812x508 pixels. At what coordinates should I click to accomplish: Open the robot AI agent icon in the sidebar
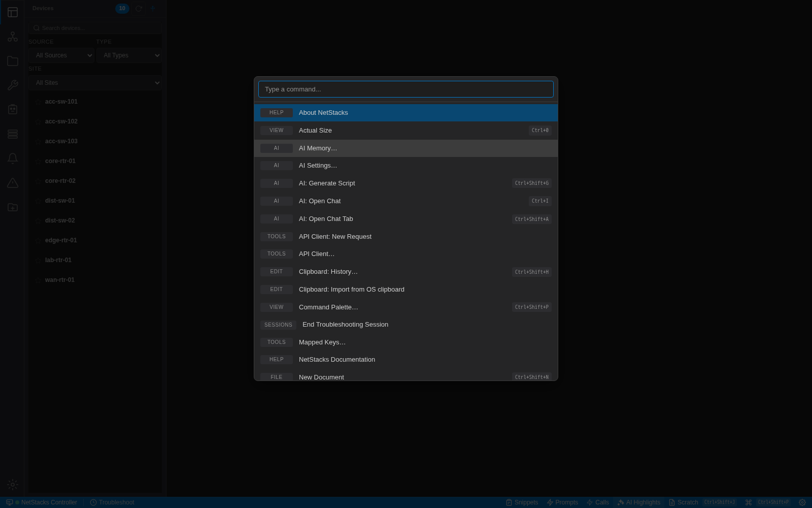[x=13, y=110]
